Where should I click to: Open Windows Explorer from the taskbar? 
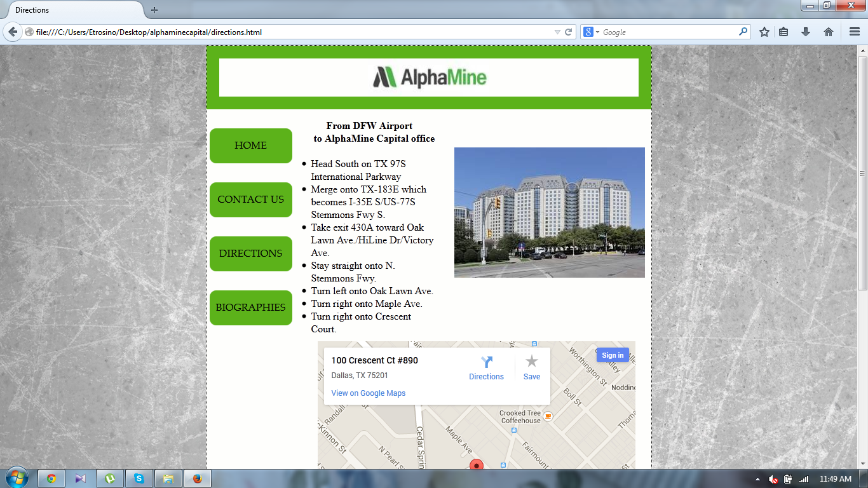pyautogui.click(x=168, y=478)
